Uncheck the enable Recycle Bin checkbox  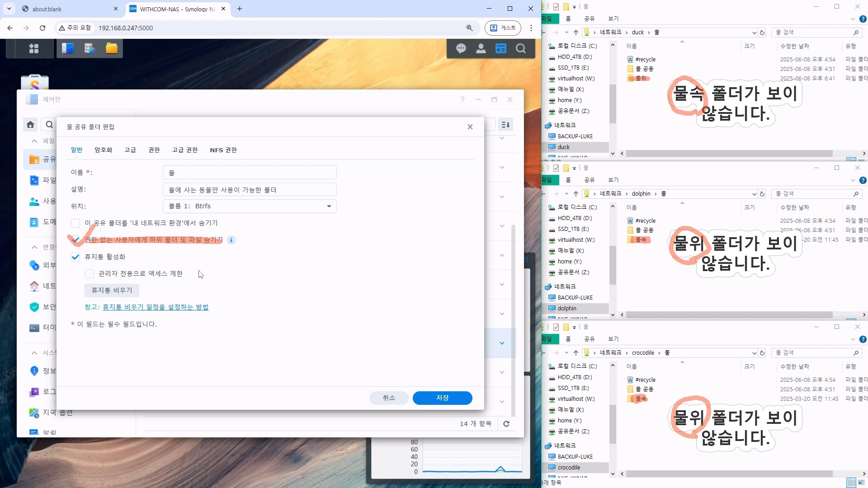point(75,257)
